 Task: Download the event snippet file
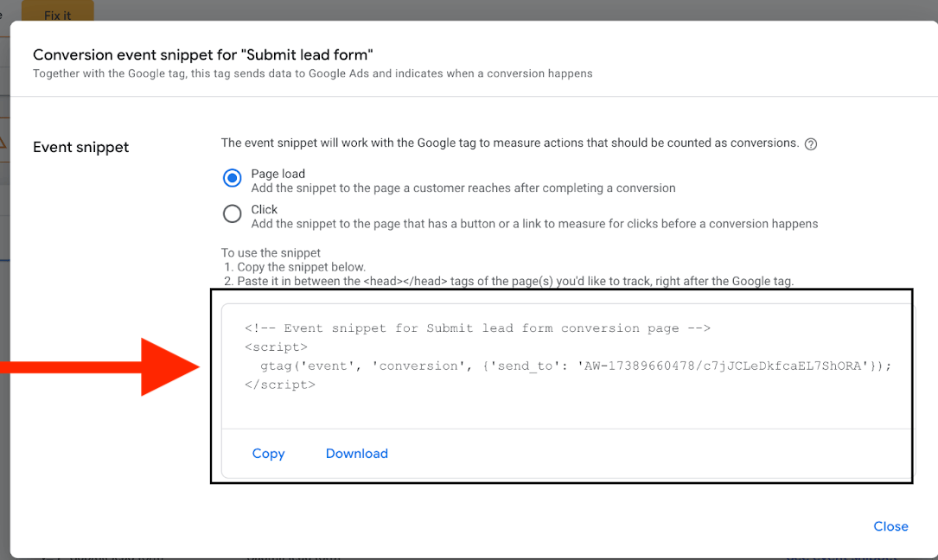coord(356,454)
